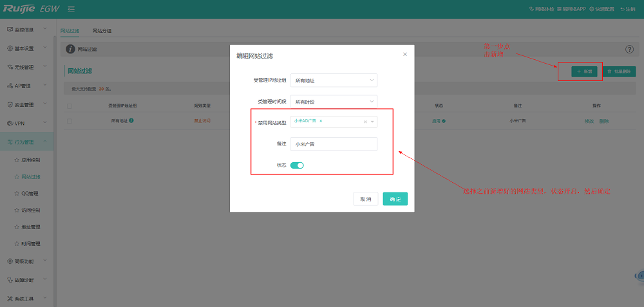Go to 地址管理 submenu item
The width and height of the screenshot is (644, 307).
click(x=27, y=227)
